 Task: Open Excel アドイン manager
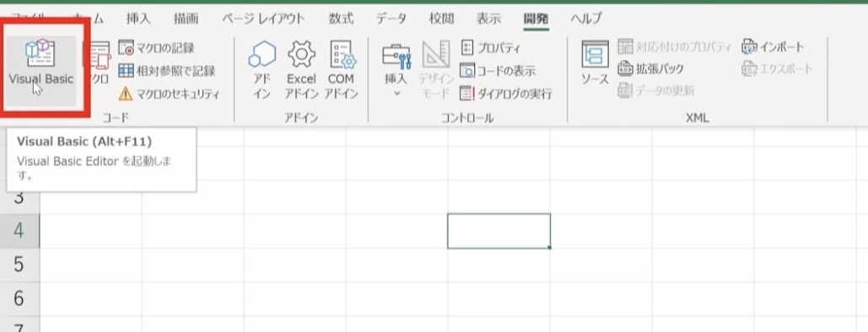pyautogui.click(x=301, y=70)
